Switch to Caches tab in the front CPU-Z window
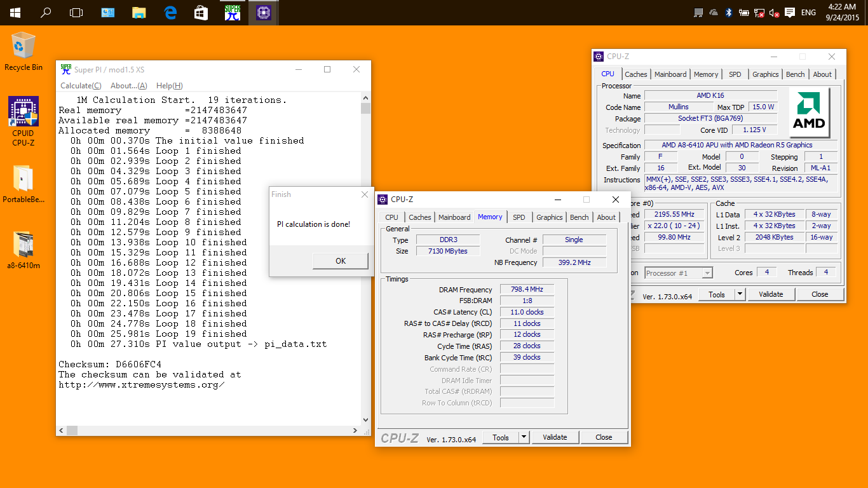This screenshot has height=488, width=868. (x=419, y=217)
